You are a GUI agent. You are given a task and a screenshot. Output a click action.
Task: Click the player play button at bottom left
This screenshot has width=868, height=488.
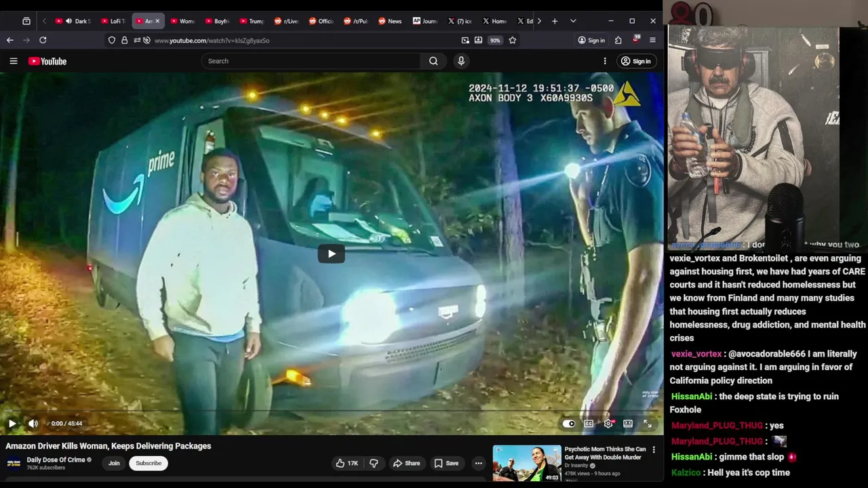point(12,424)
